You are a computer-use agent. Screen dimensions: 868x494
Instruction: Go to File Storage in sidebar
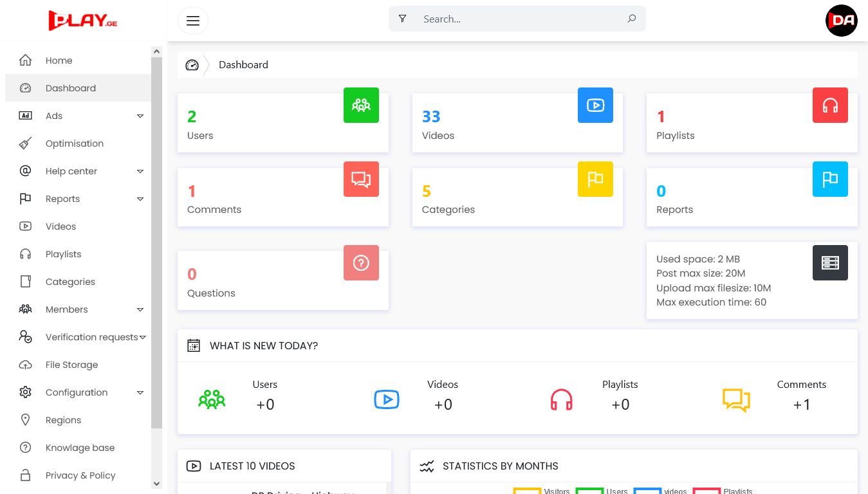point(71,365)
